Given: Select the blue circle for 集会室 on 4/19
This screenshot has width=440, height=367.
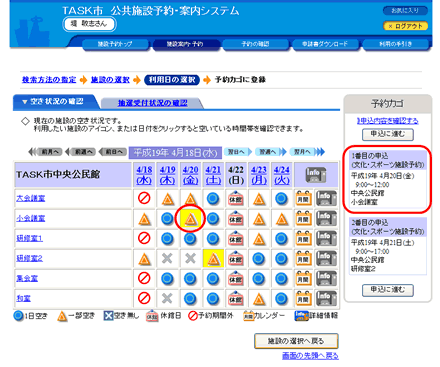Looking at the screenshot, I should pos(167,278).
